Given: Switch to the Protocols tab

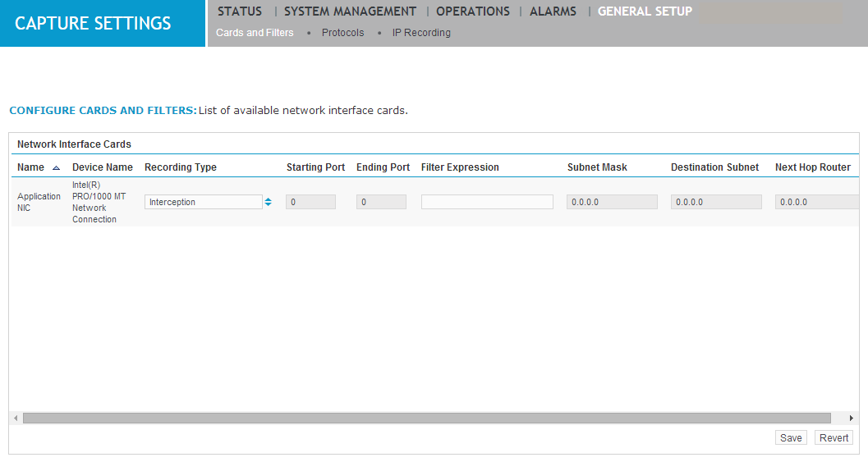Looking at the screenshot, I should coord(342,33).
